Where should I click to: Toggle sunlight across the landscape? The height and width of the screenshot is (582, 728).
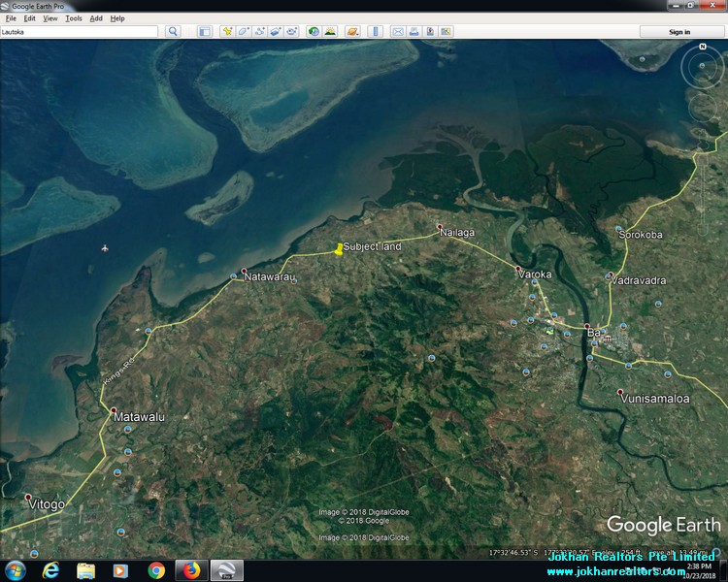[x=330, y=31]
